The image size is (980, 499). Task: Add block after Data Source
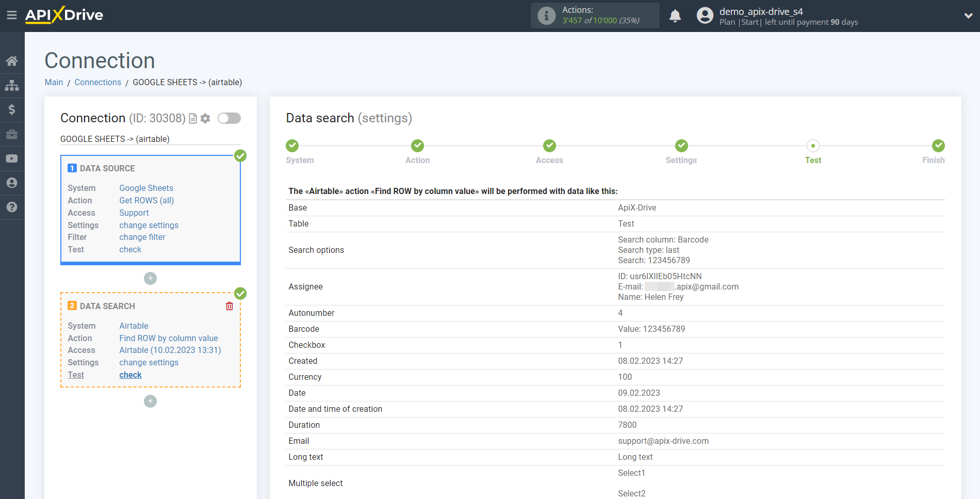click(150, 278)
